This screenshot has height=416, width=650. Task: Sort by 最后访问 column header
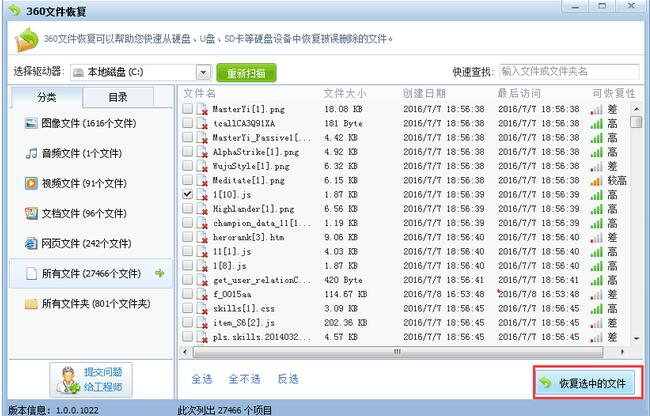[519, 94]
